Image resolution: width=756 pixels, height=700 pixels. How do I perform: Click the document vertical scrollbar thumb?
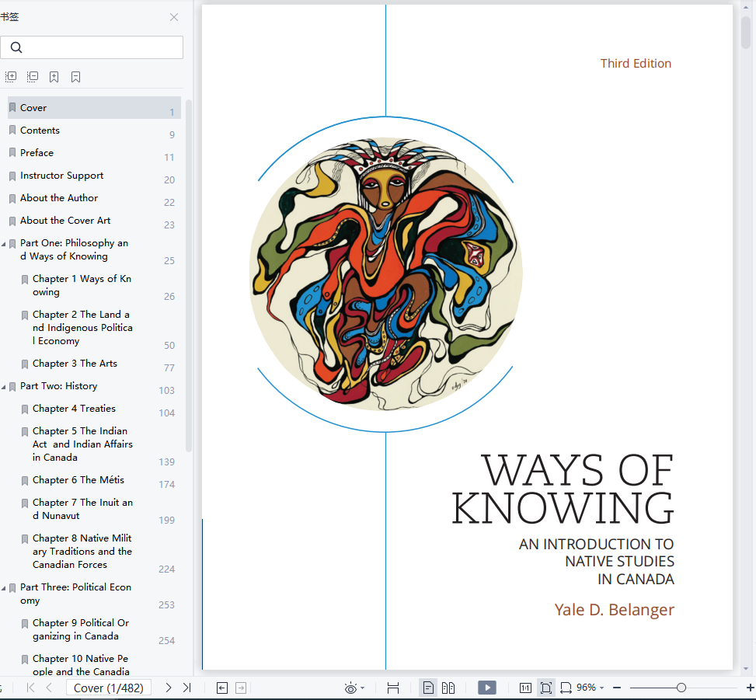point(746,32)
